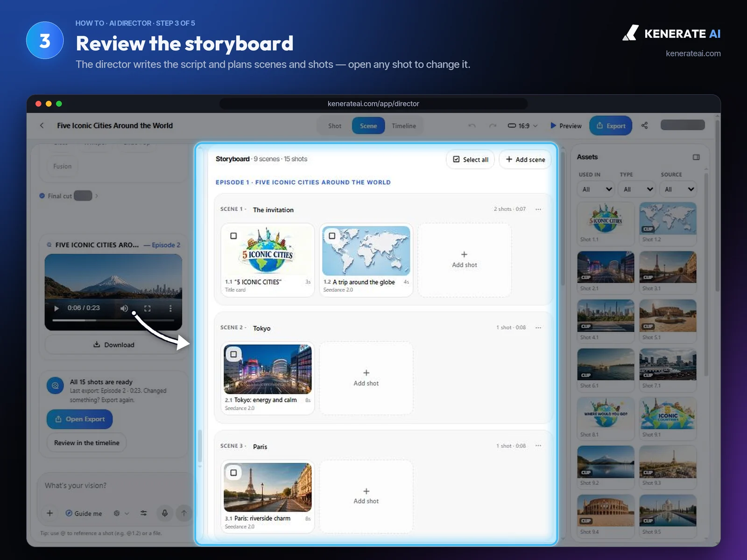
Task: Switch to the Shot tab
Action: click(x=335, y=126)
